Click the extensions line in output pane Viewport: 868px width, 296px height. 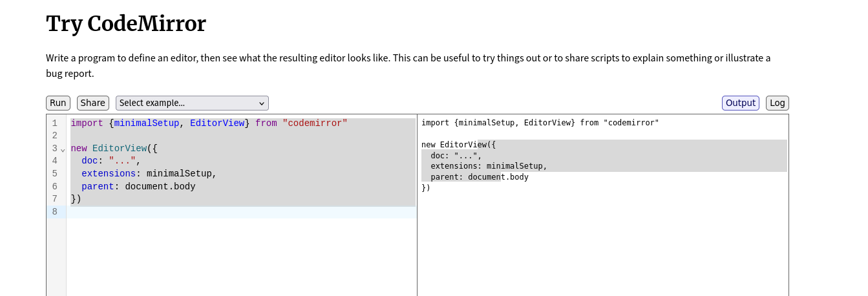point(489,166)
